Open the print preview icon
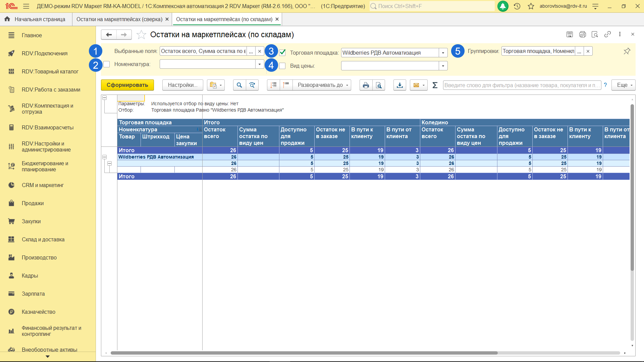 tap(379, 85)
